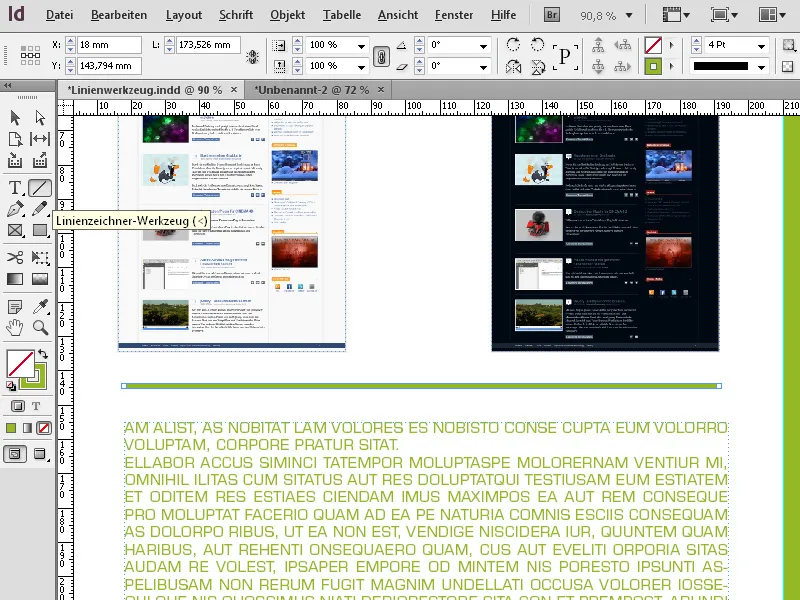This screenshot has width=800, height=600.
Task: Open the X scale percentage dropdown
Action: [x=361, y=45]
